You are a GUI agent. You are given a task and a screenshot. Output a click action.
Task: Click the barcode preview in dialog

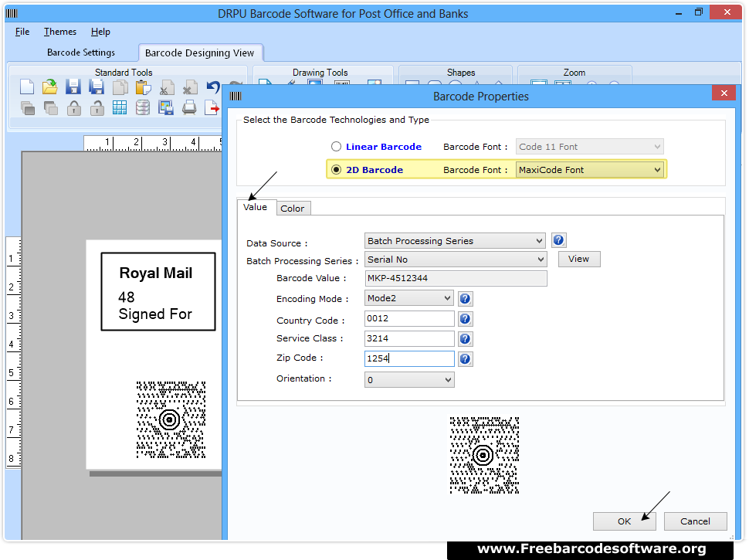point(484,456)
